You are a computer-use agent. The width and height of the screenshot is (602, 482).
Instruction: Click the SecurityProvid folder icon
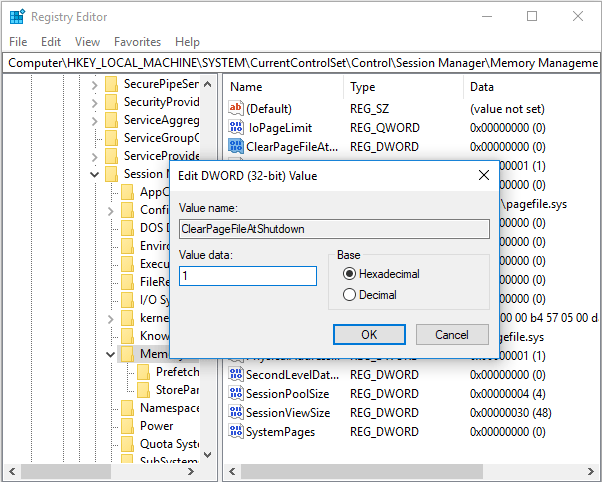(x=111, y=102)
